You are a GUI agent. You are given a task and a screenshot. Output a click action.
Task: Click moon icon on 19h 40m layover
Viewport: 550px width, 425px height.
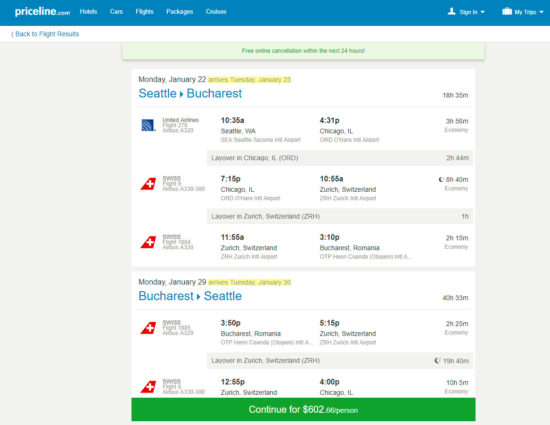437,360
